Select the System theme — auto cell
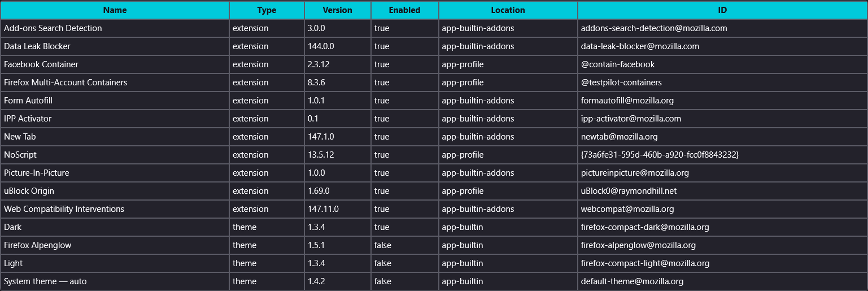This screenshot has width=868, height=291. [x=45, y=281]
